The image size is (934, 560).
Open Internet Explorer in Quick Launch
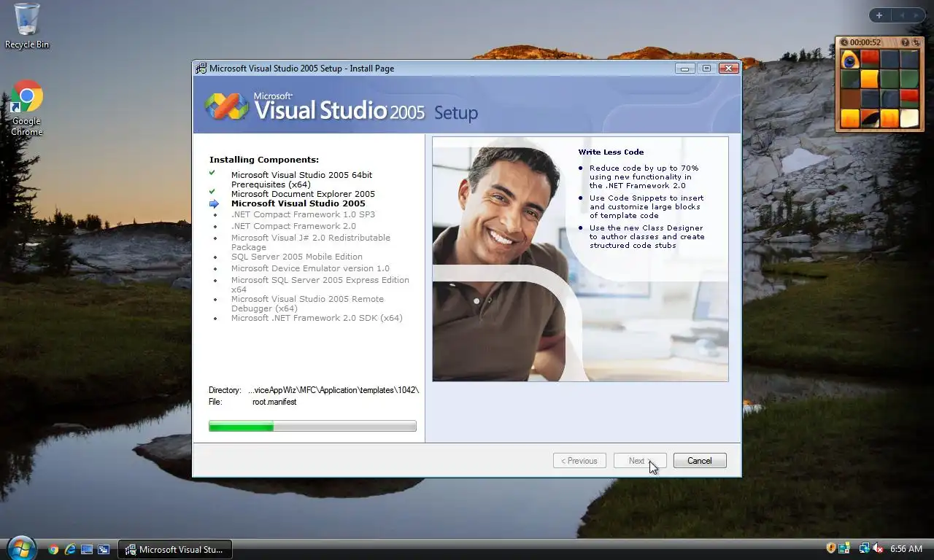pos(70,549)
